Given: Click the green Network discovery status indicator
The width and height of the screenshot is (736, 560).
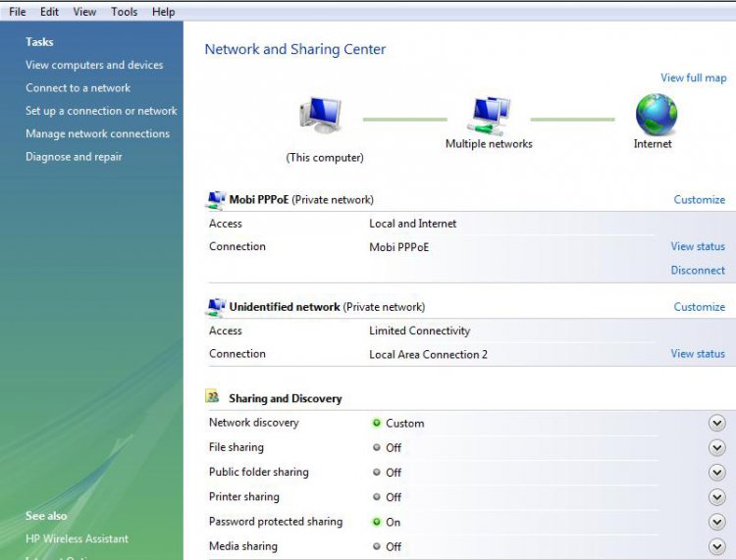Looking at the screenshot, I should tap(377, 423).
